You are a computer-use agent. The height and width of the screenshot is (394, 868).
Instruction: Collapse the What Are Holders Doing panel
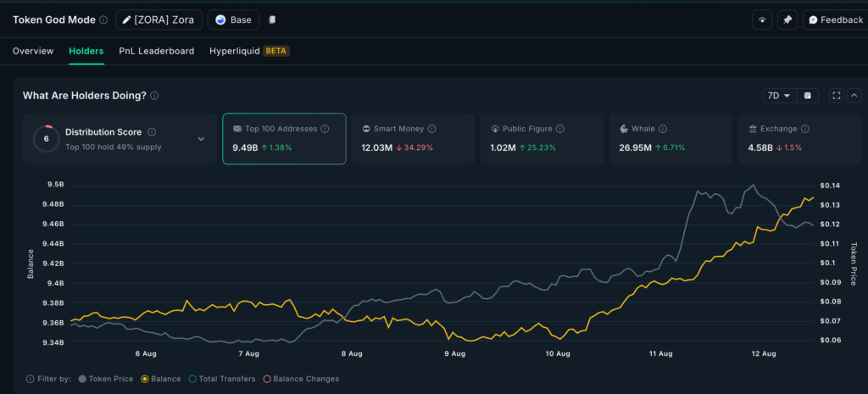pos(854,96)
